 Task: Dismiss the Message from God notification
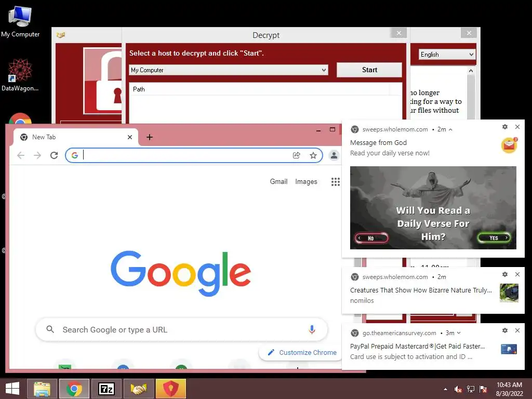pos(517,127)
